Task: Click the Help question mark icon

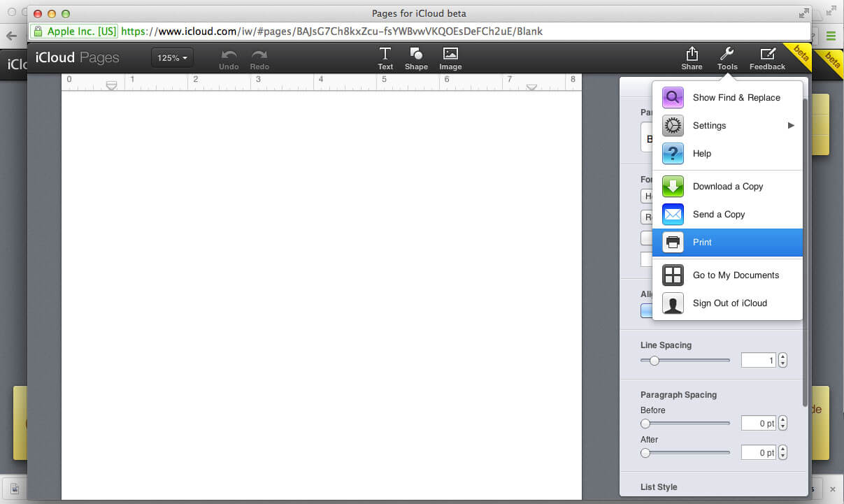Action: click(x=672, y=153)
